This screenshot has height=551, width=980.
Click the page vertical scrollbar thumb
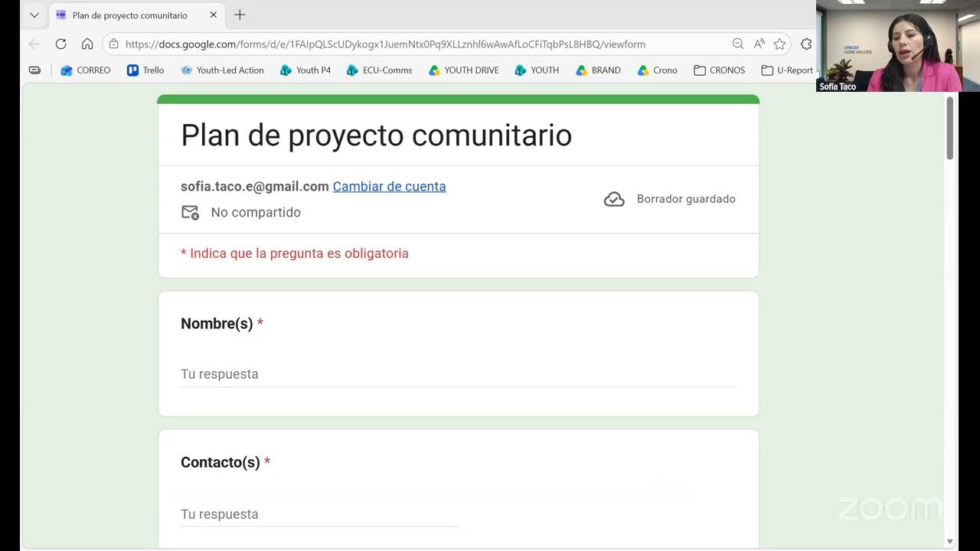(x=950, y=128)
